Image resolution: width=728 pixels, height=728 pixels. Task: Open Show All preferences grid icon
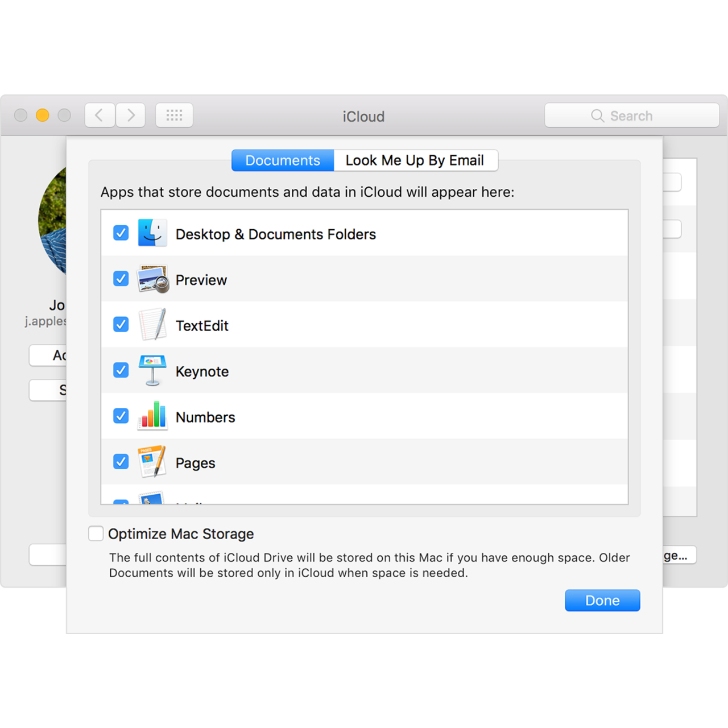(x=174, y=115)
